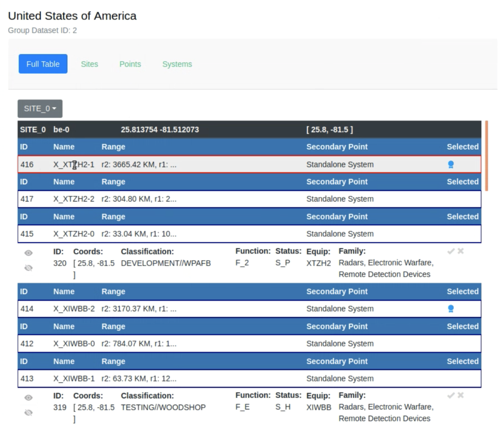Show point 320 with the eye icon
Viewport: 504px width, 426px height.
(x=28, y=253)
